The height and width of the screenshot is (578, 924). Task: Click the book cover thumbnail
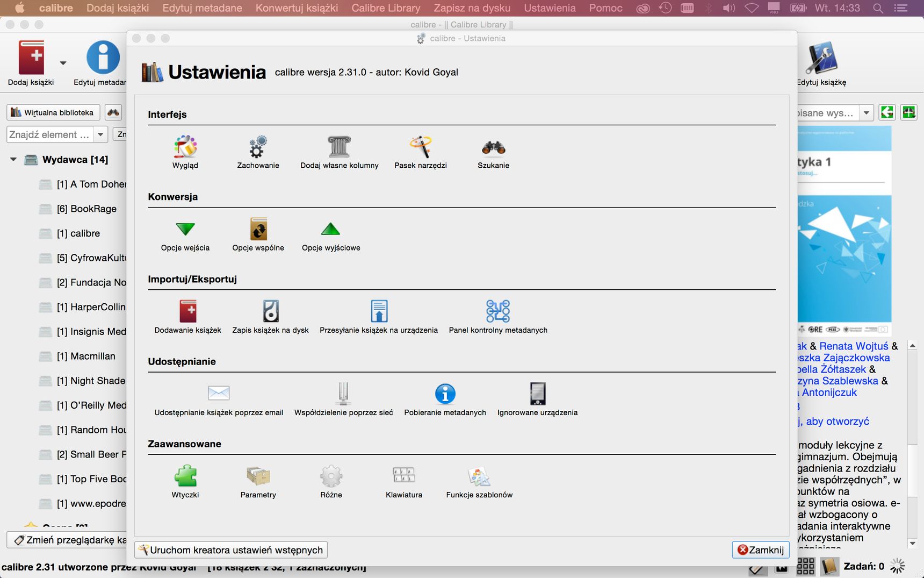(x=844, y=231)
